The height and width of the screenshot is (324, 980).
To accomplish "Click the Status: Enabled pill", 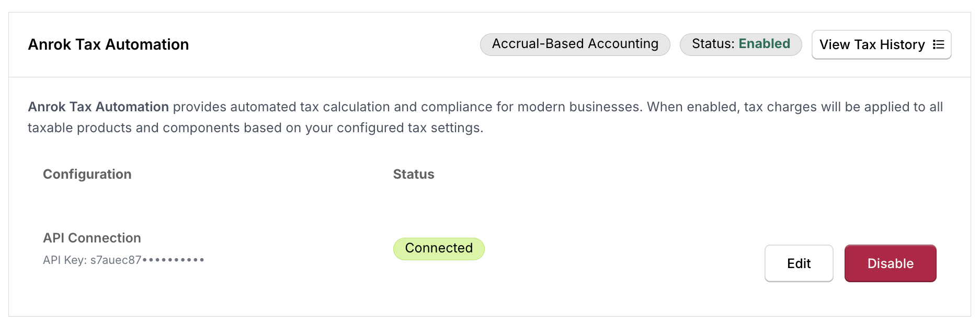I will [740, 44].
